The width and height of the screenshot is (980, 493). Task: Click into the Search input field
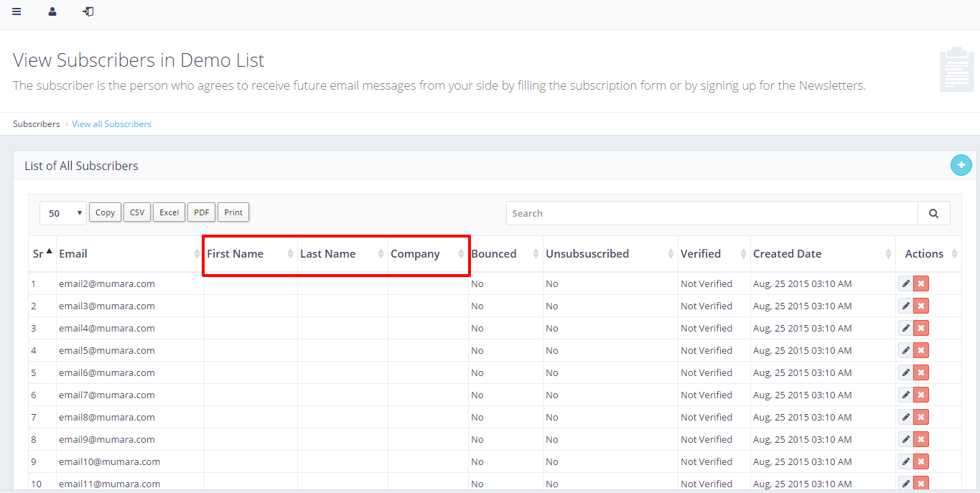(711, 213)
